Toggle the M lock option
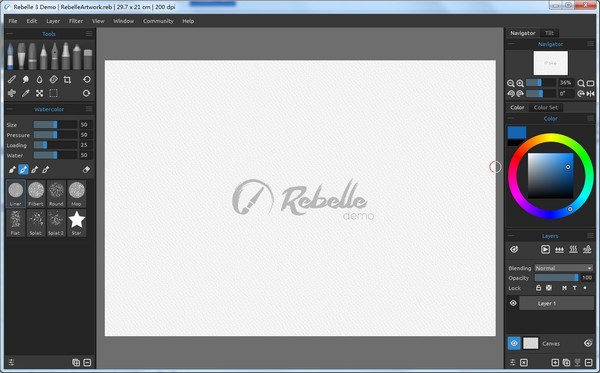The image size is (600, 373). 564,288
